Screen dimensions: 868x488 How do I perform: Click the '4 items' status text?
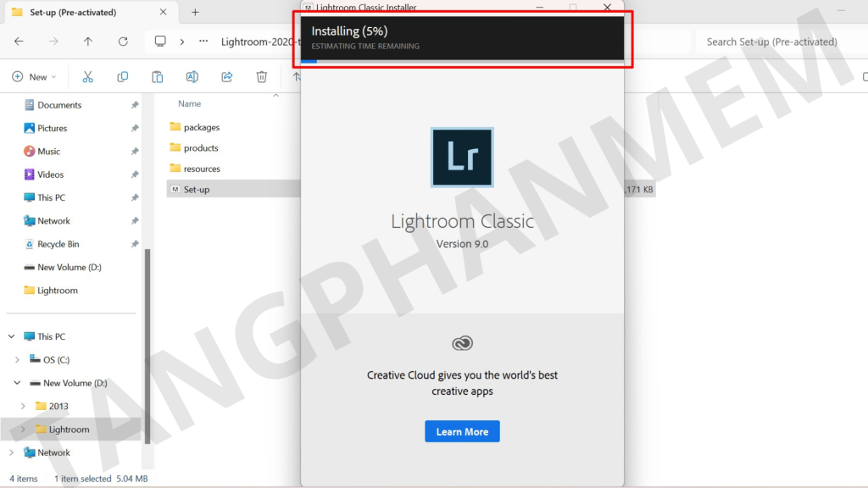pos(23,479)
